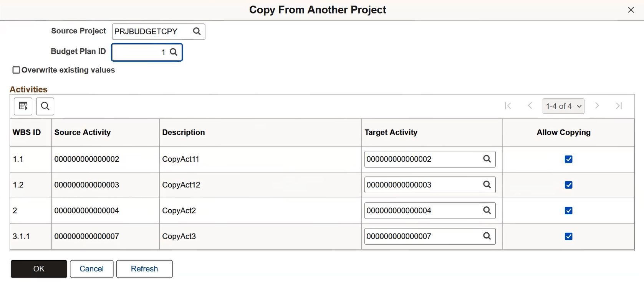Look up Target Activity for CopyAct2 row
Viewport: 644px width, 286px height.
tap(487, 210)
